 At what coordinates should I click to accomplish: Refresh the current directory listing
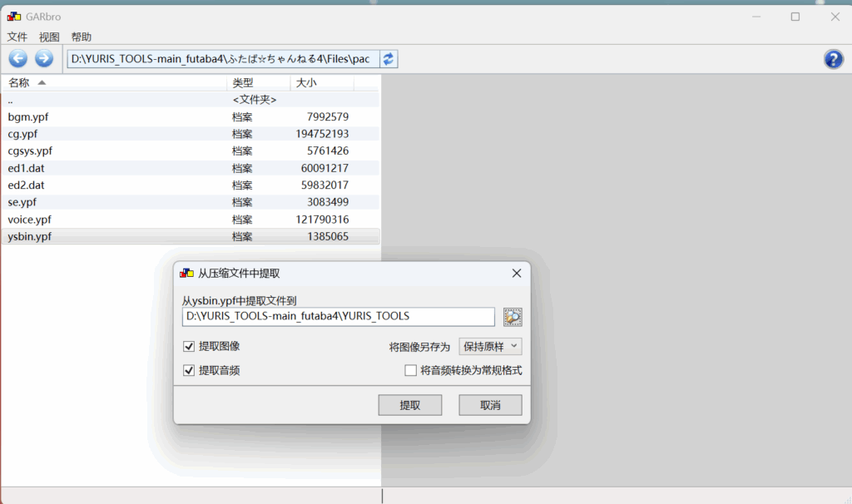click(x=389, y=58)
